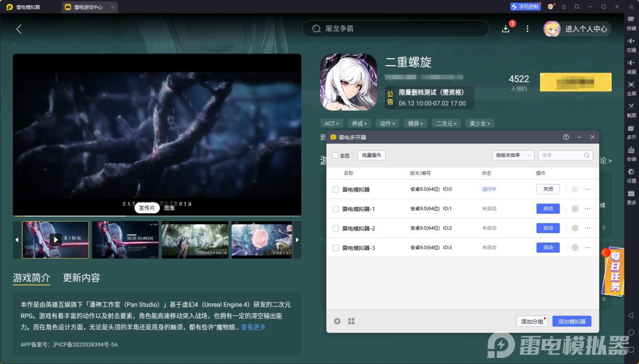Select the 游戏简介 tab
The height and width of the screenshot is (364, 639).
pos(31,278)
